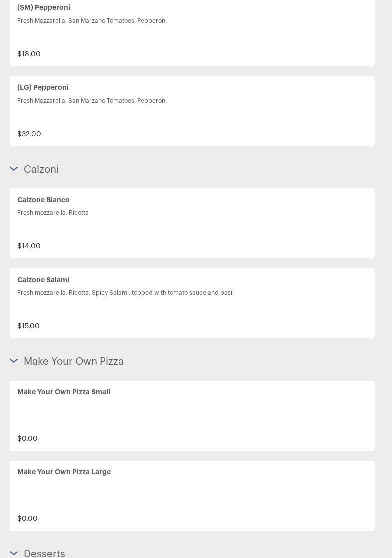
Task: Open the Calzone Bianco item
Action: click(x=43, y=200)
